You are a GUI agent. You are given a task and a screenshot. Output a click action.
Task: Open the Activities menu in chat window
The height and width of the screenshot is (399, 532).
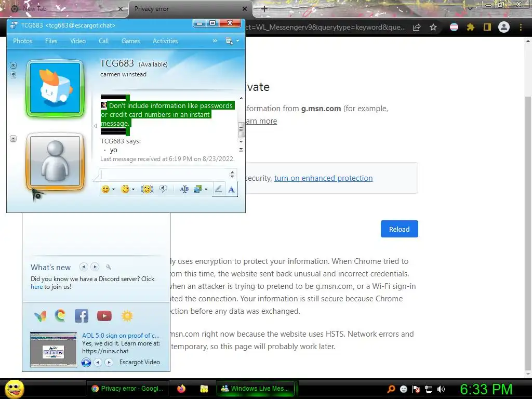coord(165,41)
